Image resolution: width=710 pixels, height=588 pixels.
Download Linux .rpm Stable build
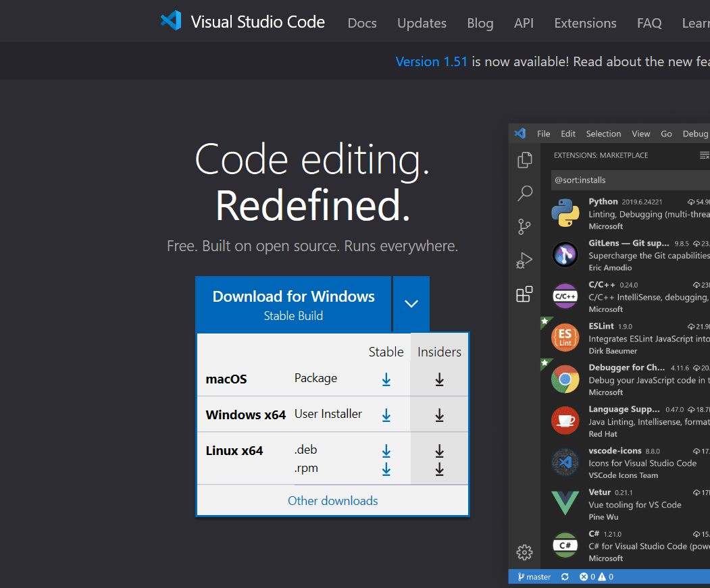(x=386, y=469)
